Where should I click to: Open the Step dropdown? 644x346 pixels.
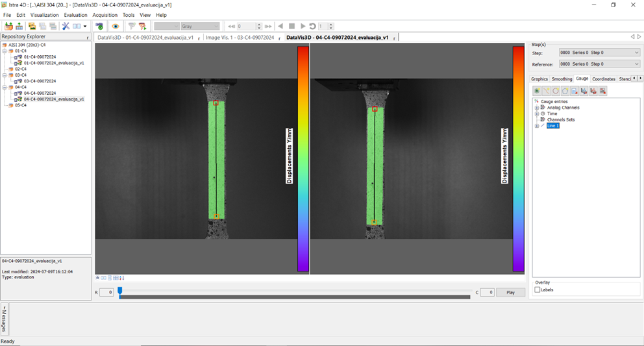[x=599, y=53]
